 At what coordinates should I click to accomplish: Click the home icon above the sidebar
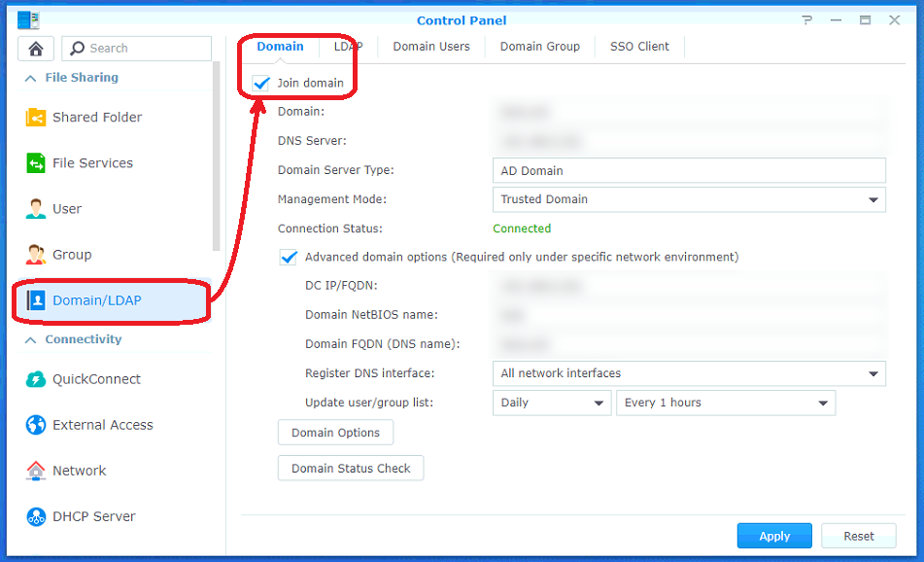(x=35, y=48)
